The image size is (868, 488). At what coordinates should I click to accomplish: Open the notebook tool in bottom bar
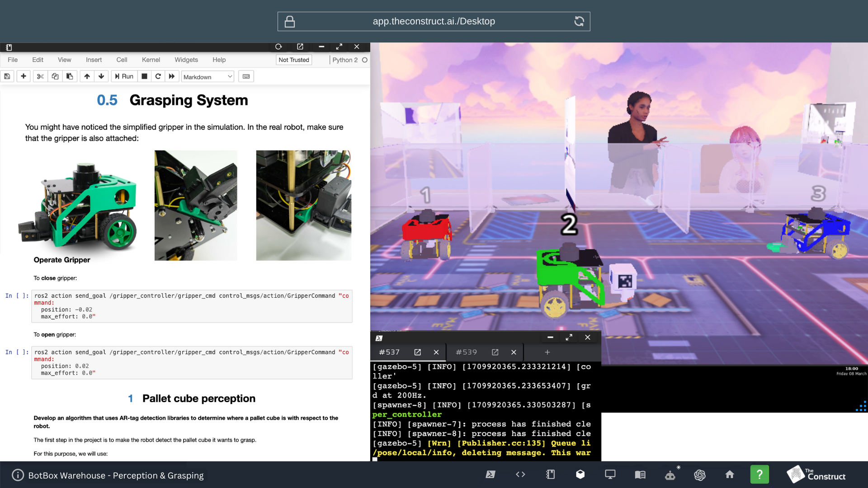coord(550,474)
